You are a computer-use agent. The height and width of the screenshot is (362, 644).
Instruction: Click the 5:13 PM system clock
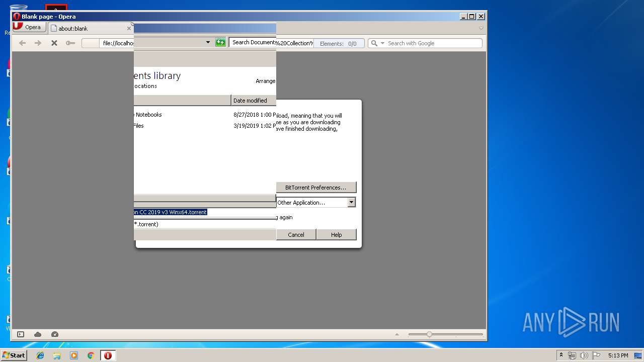[x=618, y=355]
